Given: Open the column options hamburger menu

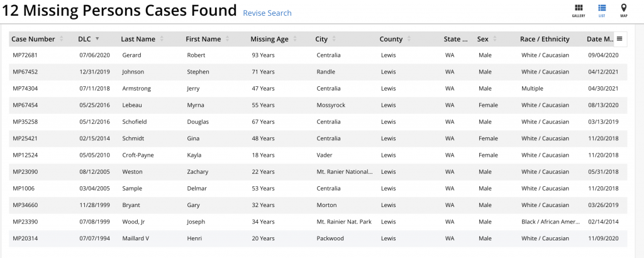Looking at the screenshot, I should coord(619,39).
